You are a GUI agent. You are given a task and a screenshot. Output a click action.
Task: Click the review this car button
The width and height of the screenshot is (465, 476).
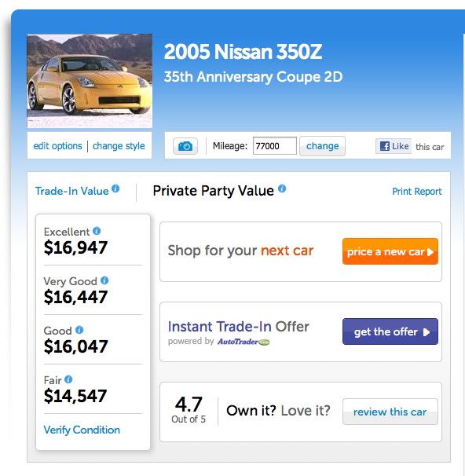(x=390, y=412)
